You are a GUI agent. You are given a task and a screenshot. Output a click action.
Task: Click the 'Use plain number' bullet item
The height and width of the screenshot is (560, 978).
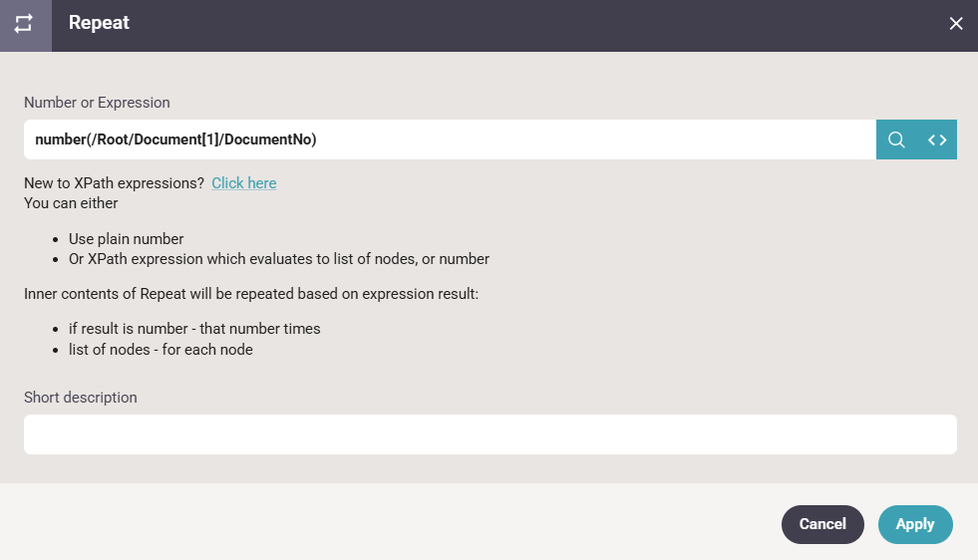point(126,239)
